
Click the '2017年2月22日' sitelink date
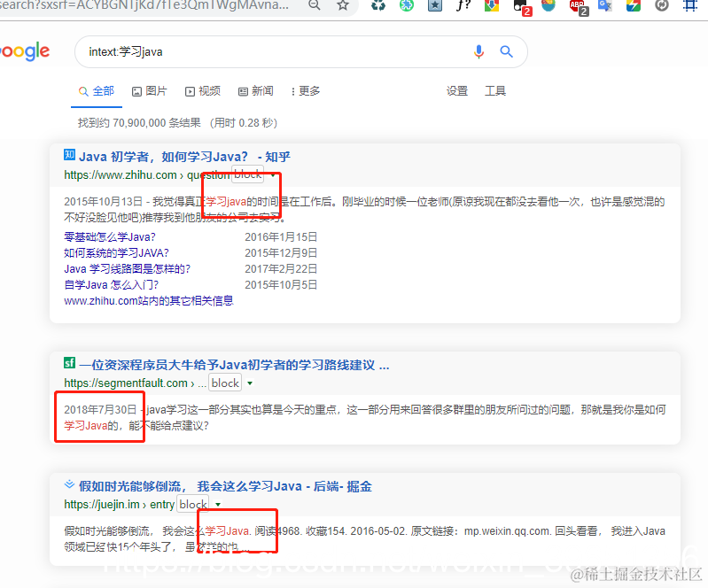click(x=281, y=269)
